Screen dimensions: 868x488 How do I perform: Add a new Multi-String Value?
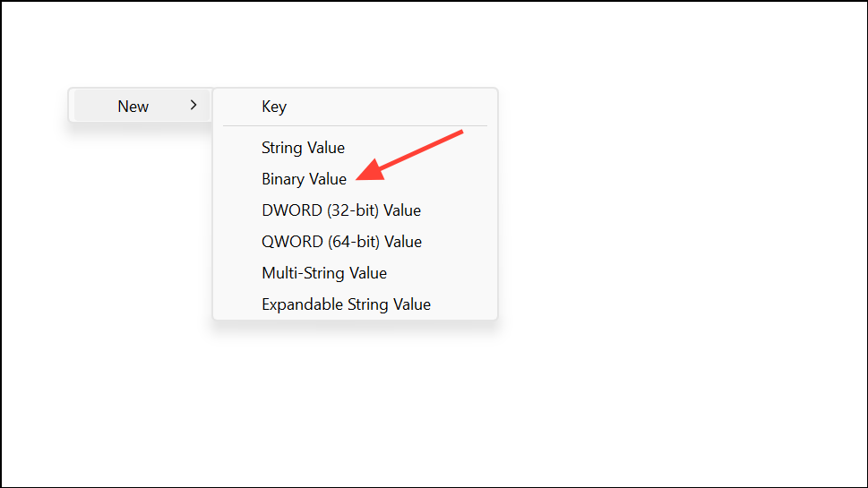[323, 273]
